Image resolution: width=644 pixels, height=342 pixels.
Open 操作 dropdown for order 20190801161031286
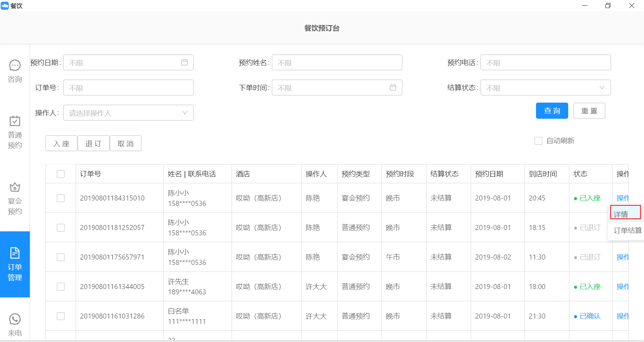coord(623,316)
